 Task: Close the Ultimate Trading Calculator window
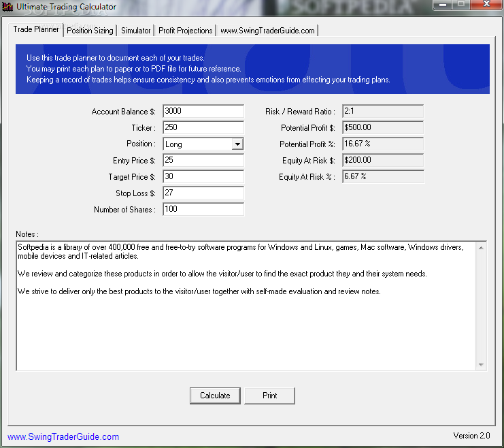pos(486,5)
